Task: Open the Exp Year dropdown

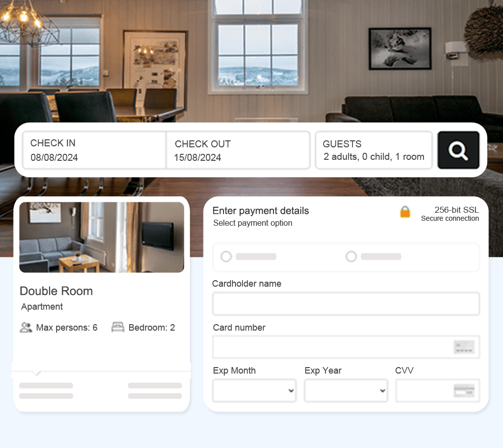Action: (346, 391)
